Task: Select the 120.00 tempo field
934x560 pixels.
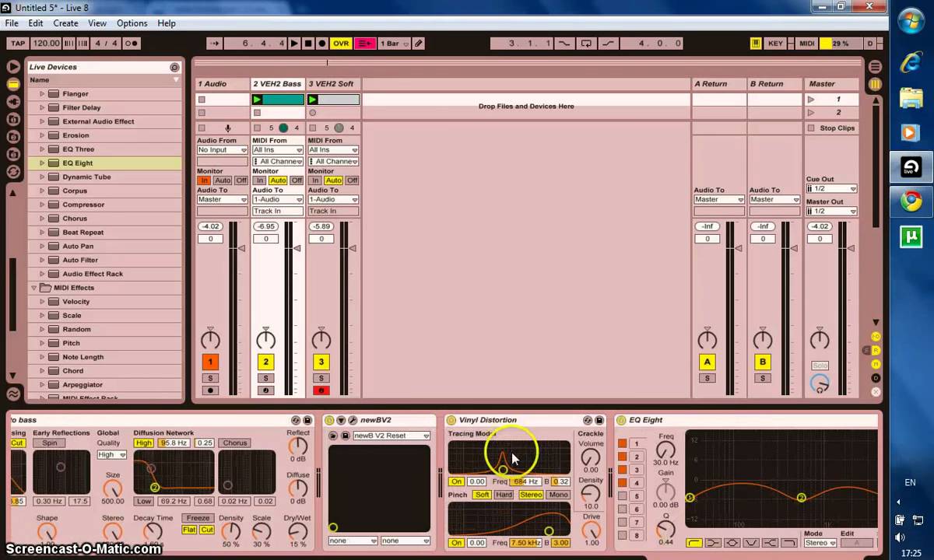Action: [46, 44]
